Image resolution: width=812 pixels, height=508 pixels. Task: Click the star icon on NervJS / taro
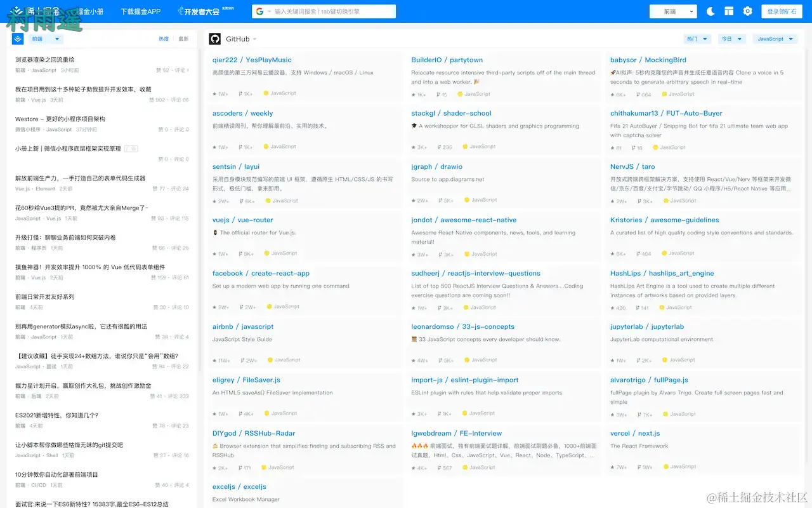pyautogui.click(x=613, y=201)
